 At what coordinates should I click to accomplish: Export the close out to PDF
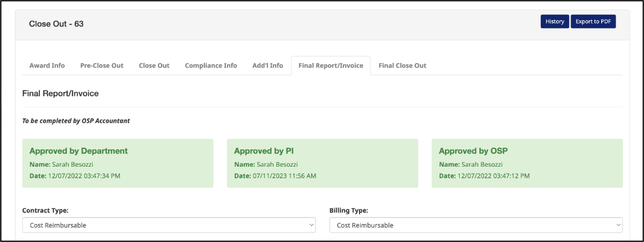click(593, 22)
